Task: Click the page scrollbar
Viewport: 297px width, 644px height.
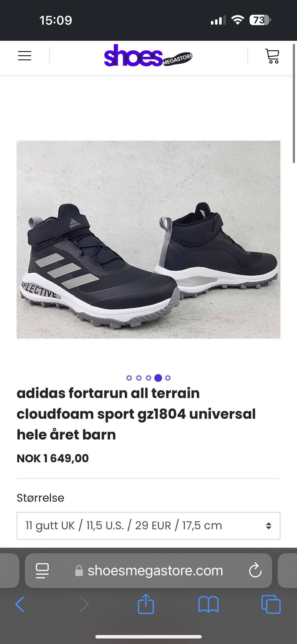Action: (x=294, y=104)
